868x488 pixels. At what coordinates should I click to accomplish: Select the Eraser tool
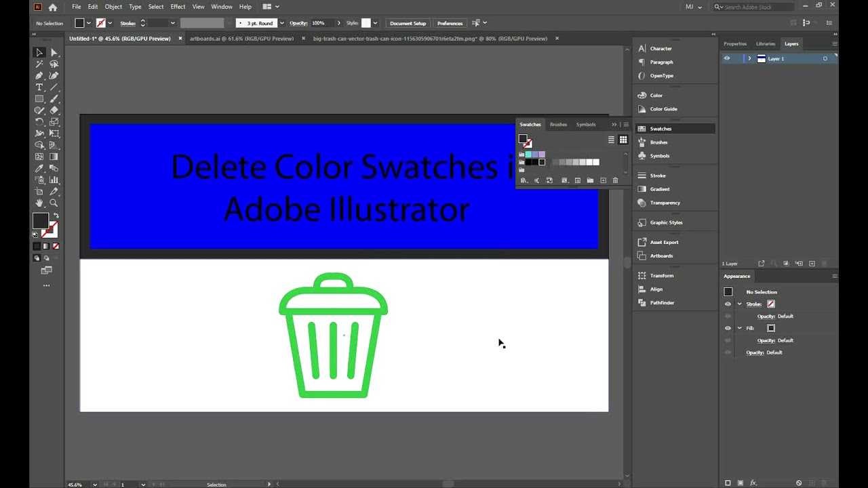(x=54, y=110)
